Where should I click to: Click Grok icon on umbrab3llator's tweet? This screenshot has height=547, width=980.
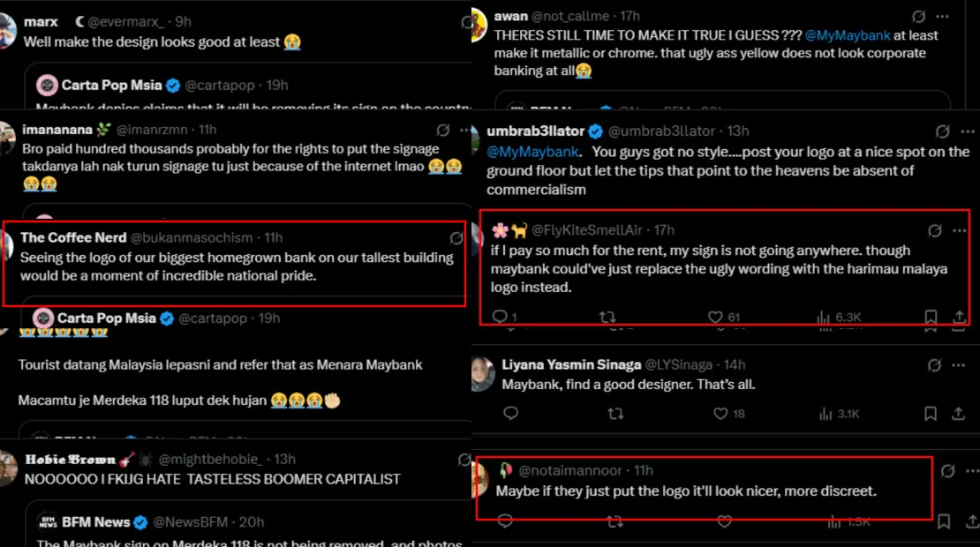942,131
